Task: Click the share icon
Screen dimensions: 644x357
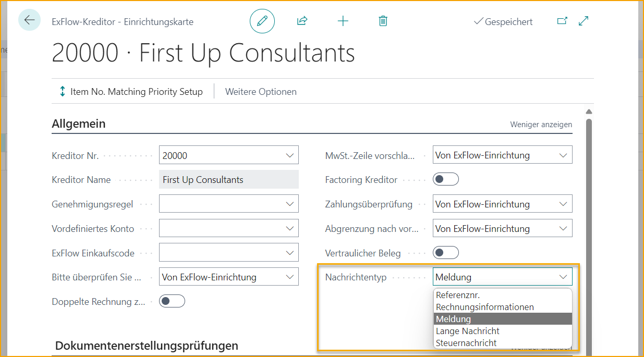Action: coord(302,21)
